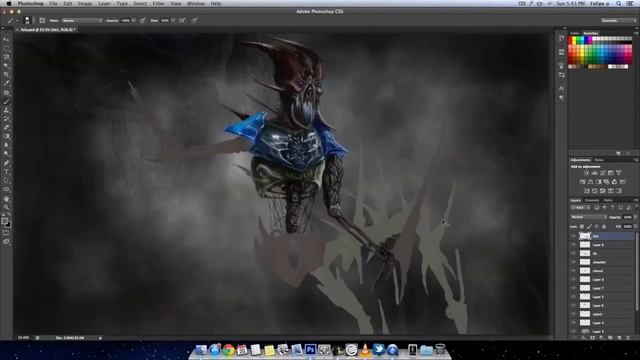The image size is (640, 360).
Task: Click the zoom percentage field in status bar
Action: coord(23,338)
